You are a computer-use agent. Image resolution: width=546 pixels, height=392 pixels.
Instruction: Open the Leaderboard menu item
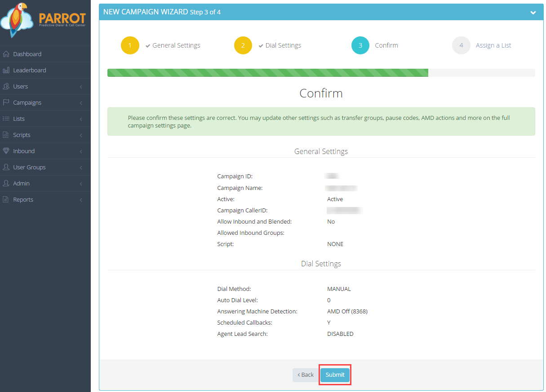45,70
